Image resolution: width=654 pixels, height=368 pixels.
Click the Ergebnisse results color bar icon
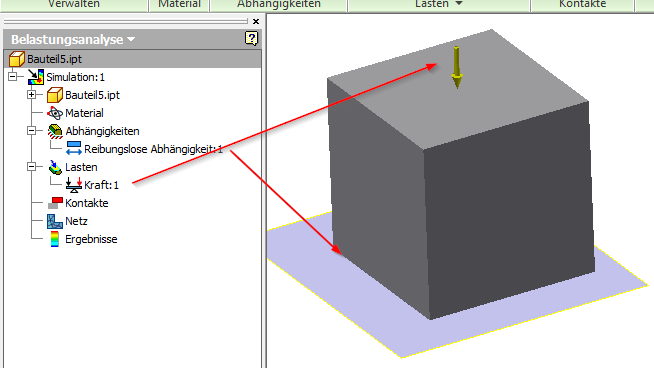pos(55,239)
